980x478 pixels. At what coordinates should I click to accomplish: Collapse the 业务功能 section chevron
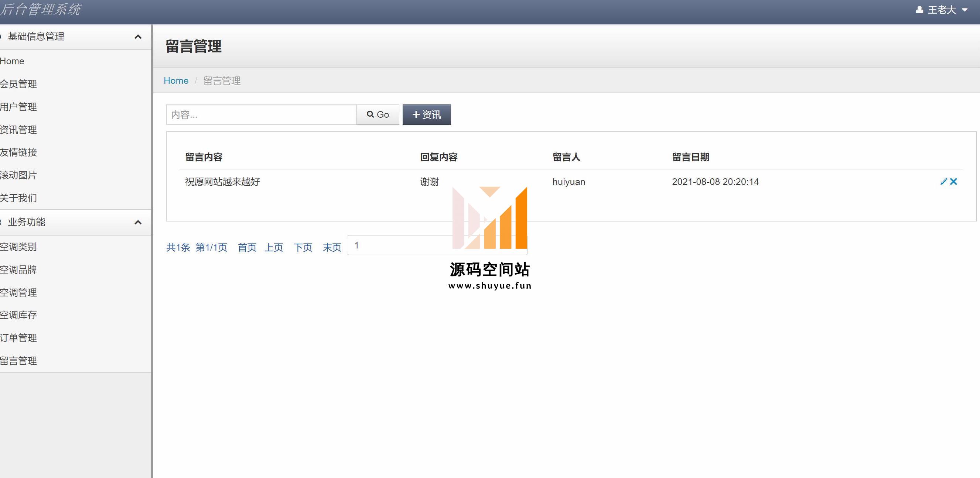pyautogui.click(x=138, y=222)
